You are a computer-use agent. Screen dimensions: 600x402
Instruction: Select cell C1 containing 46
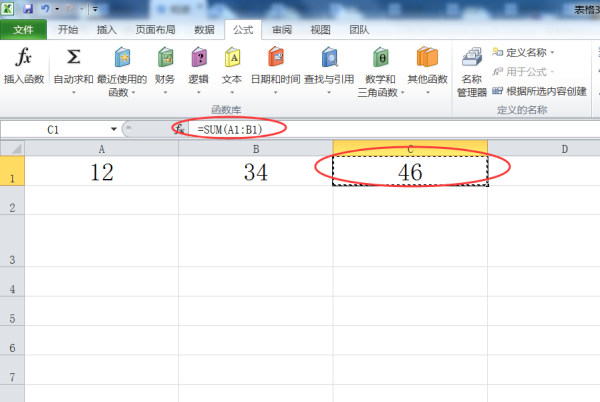pyautogui.click(x=410, y=171)
